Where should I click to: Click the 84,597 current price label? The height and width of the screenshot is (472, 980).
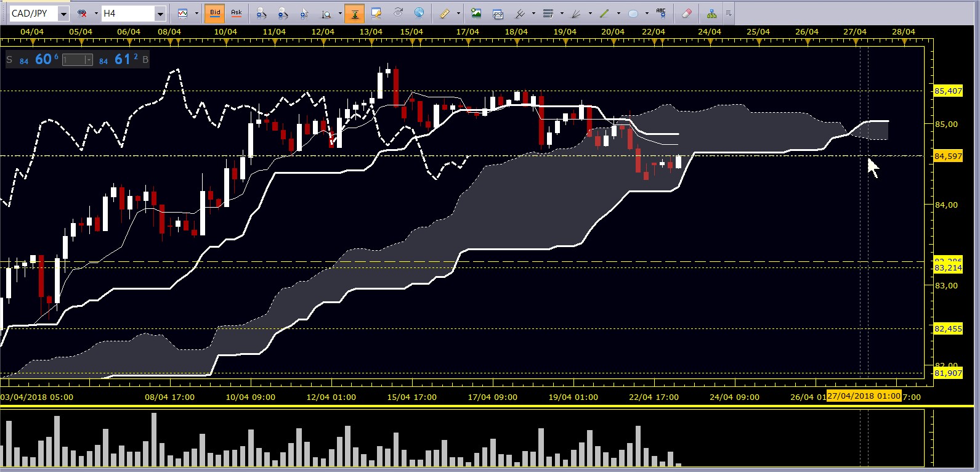pyautogui.click(x=948, y=156)
